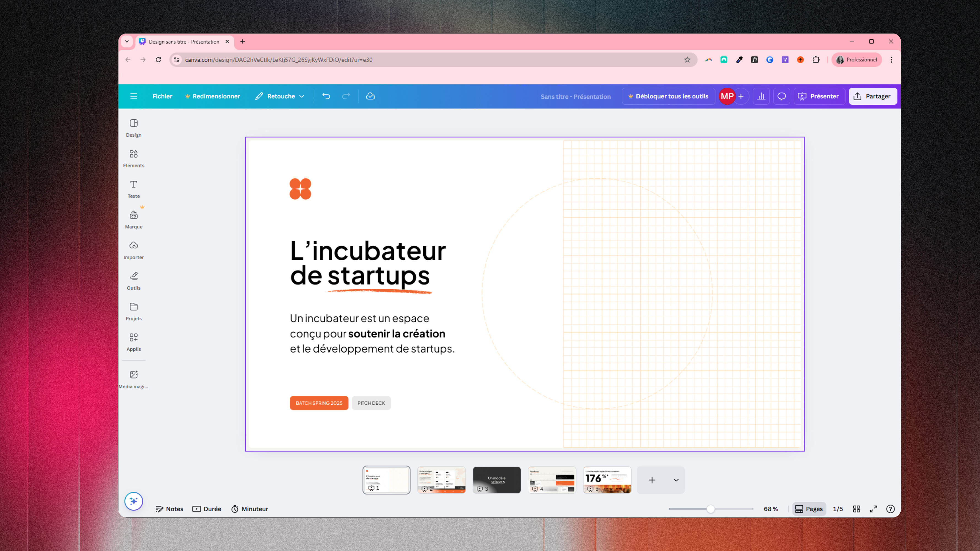Open the Redimensionner menu
The height and width of the screenshot is (551, 980).
point(213,96)
